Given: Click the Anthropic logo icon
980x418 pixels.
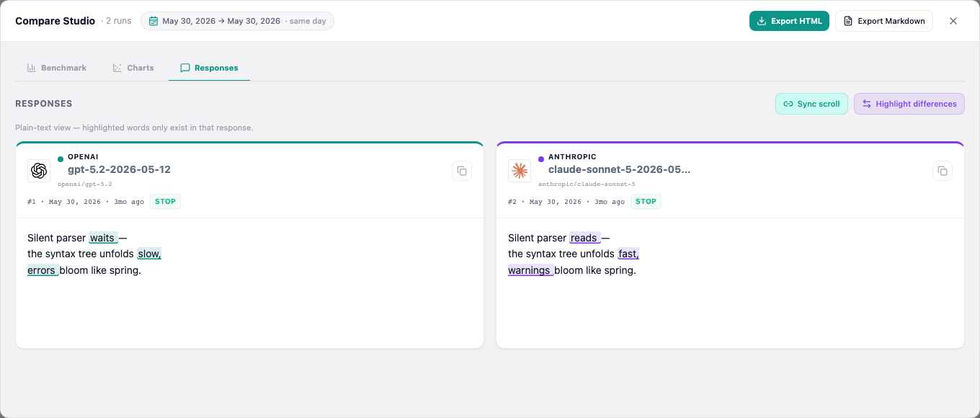Looking at the screenshot, I should click(520, 171).
